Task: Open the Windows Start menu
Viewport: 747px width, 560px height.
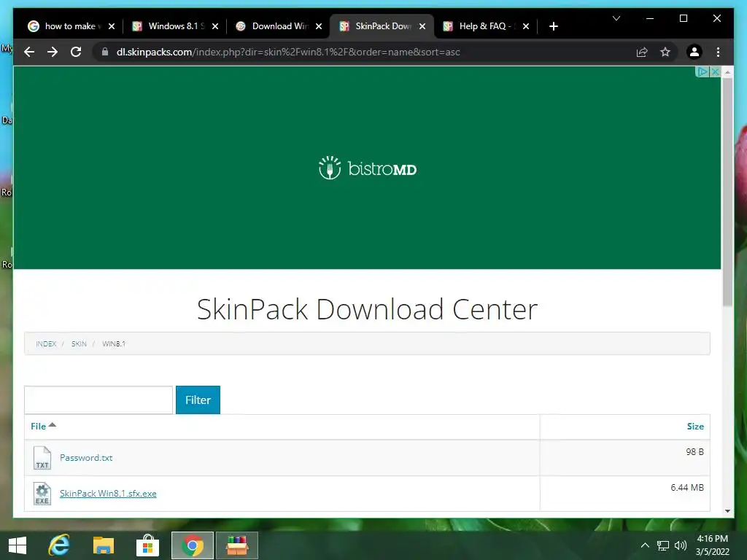Action: [x=18, y=545]
